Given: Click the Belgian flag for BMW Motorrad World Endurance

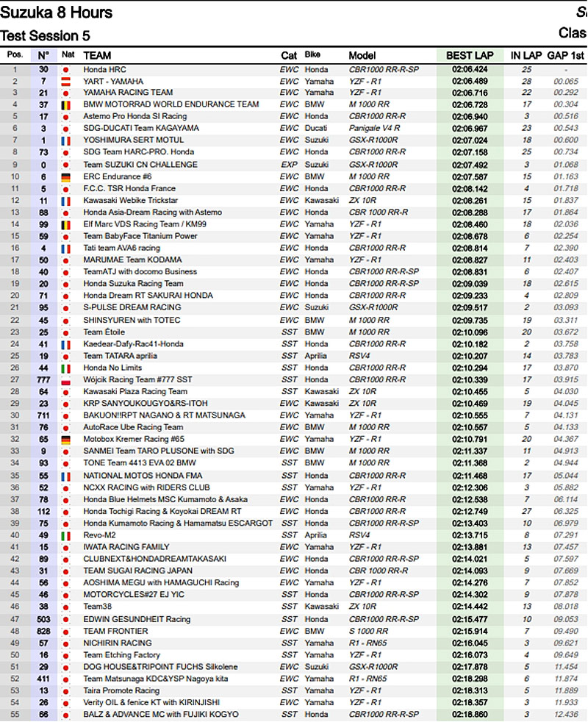Looking at the screenshot, I should point(68,104).
